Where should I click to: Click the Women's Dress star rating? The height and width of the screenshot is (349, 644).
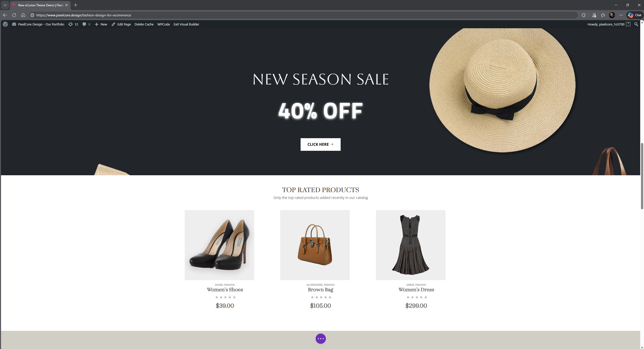(x=417, y=297)
